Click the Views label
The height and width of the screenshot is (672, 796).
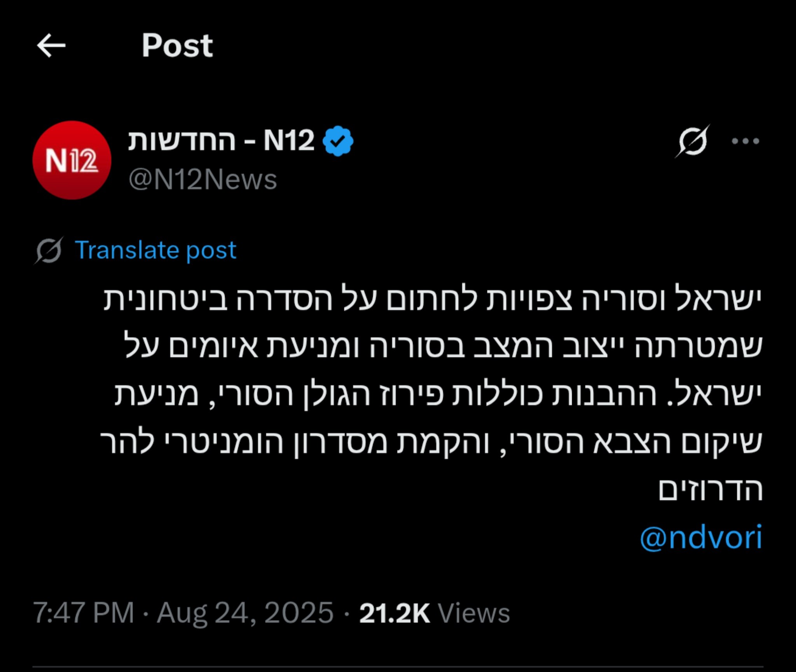(474, 613)
